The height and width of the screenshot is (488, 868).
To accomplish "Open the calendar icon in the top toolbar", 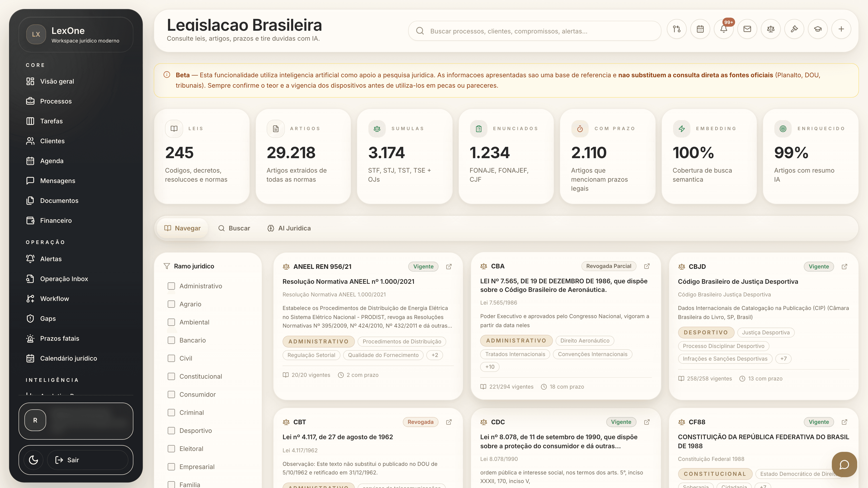I will click(x=700, y=29).
